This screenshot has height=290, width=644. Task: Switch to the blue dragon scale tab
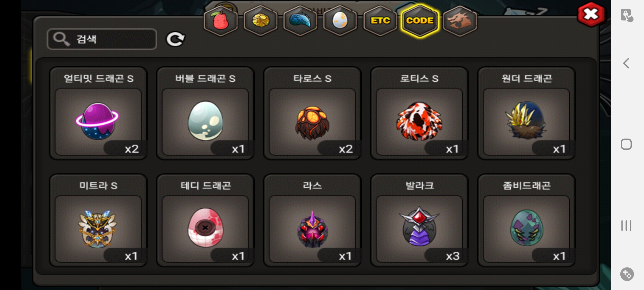click(x=300, y=21)
